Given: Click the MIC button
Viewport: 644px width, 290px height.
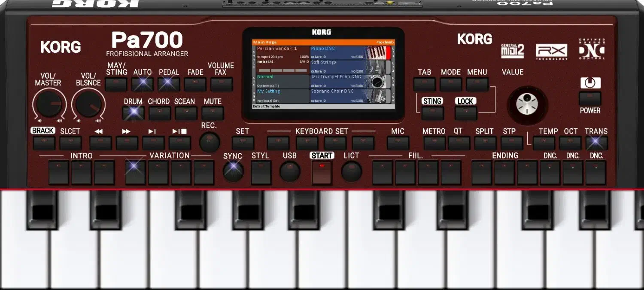Looking at the screenshot, I should (398, 143).
